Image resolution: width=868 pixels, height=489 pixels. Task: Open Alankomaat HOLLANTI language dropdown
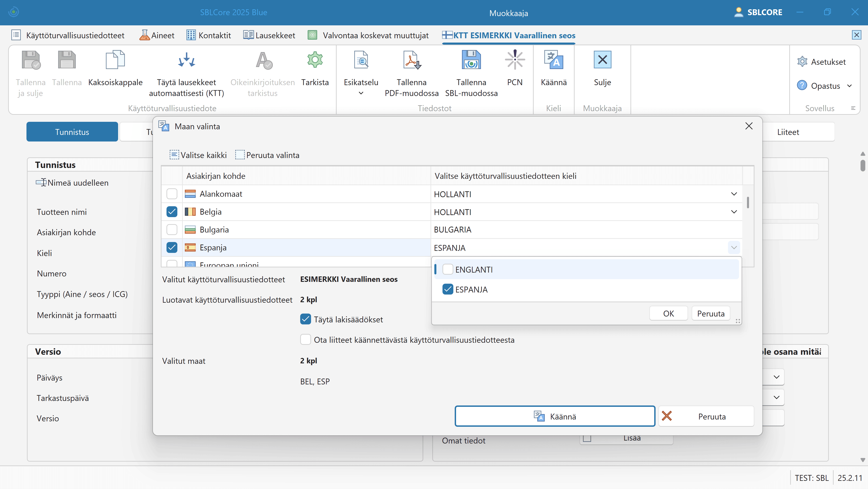[x=734, y=194]
